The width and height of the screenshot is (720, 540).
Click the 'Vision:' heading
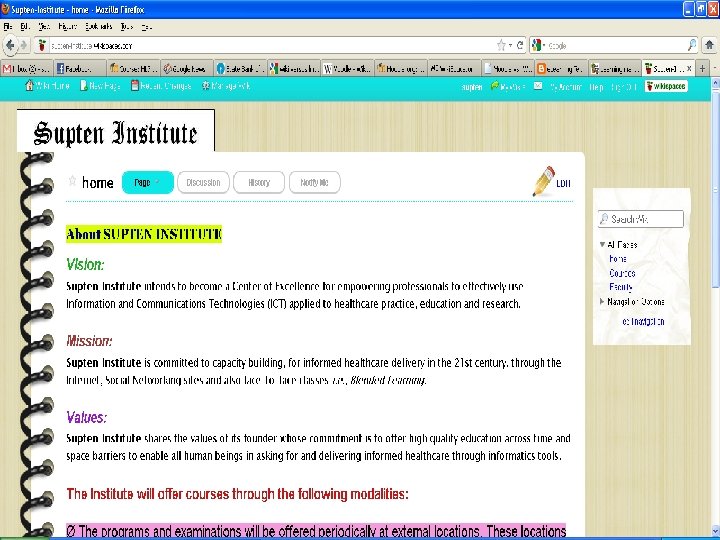coord(85,264)
